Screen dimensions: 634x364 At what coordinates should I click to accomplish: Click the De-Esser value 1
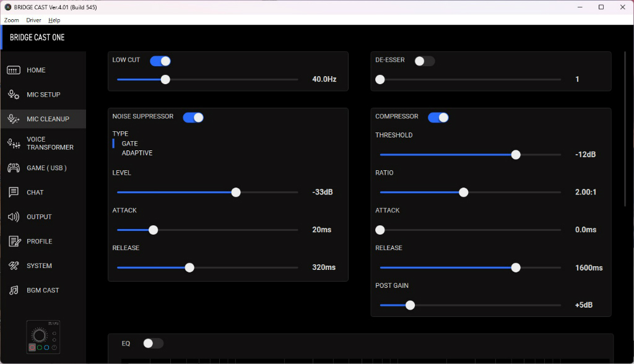click(x=577, y=79)
